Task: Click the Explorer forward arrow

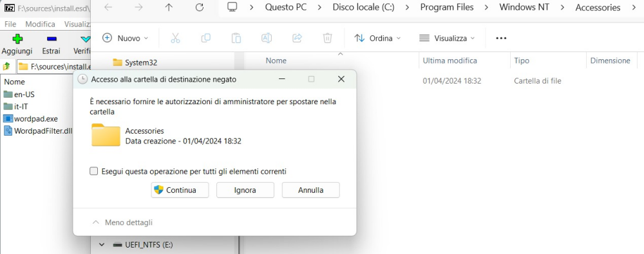Action: [138, 7]
